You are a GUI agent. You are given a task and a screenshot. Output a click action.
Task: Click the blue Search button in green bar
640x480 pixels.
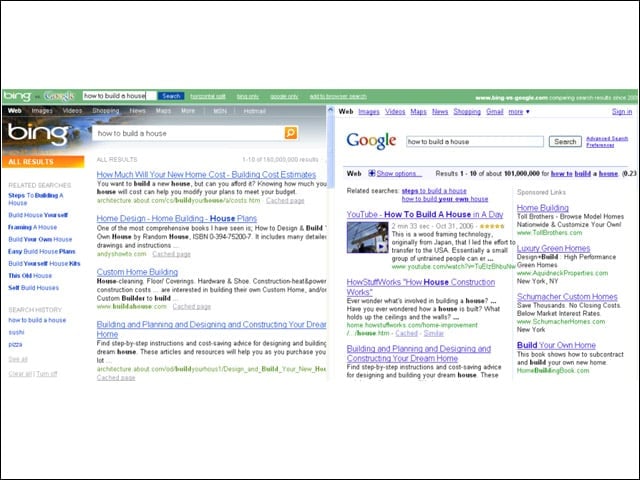coord(171,96)
